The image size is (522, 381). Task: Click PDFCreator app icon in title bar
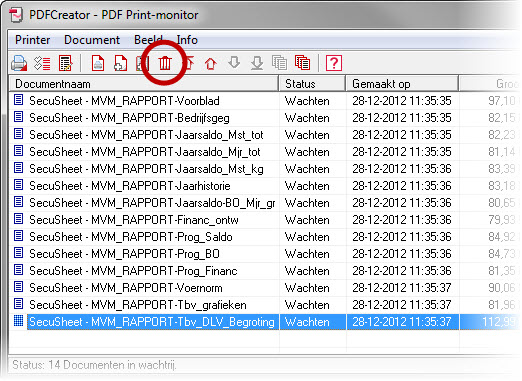[16, 15]
